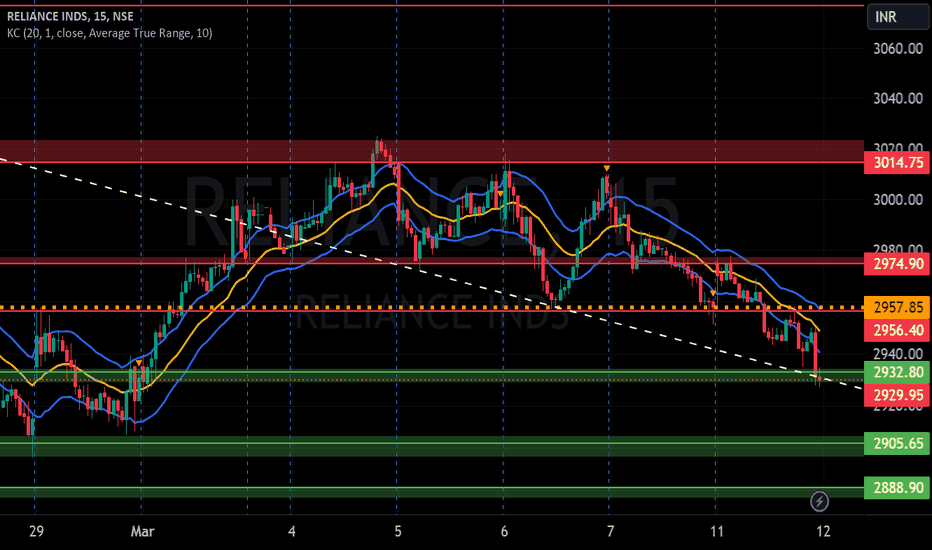Open the INR currency selector
The image size is (932, 550).
tap(898, 16)
